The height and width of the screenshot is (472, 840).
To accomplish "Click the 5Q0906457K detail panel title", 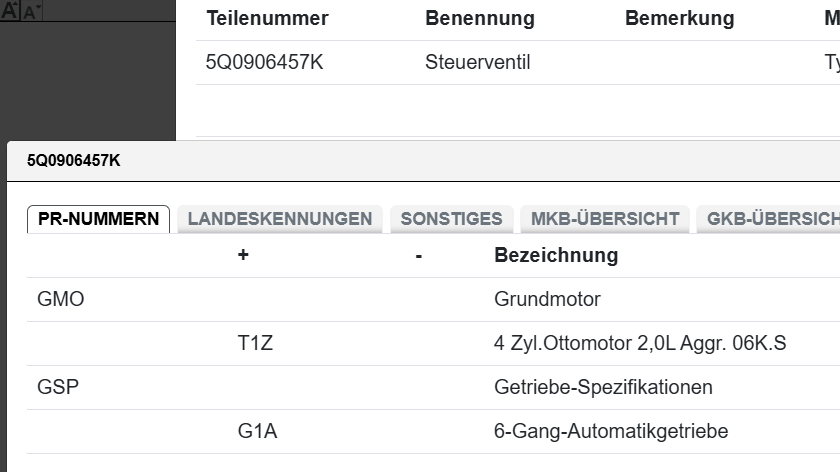I will coord(73,161).
